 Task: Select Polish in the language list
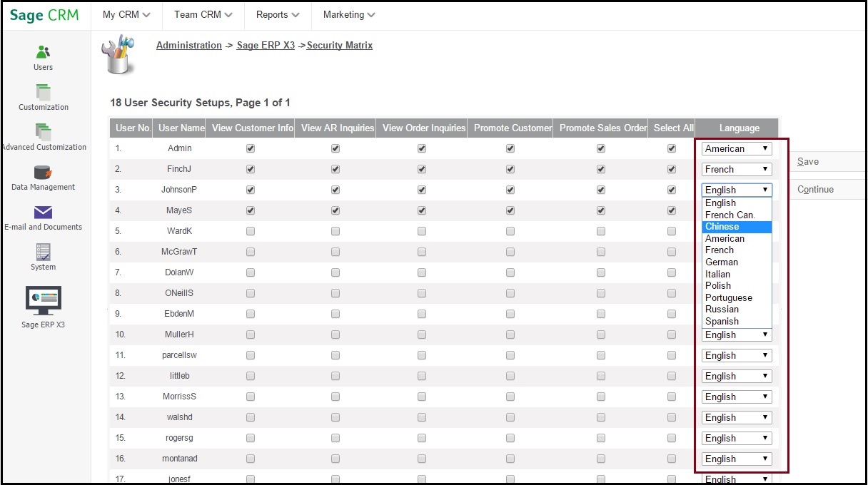tap(737, 285)
